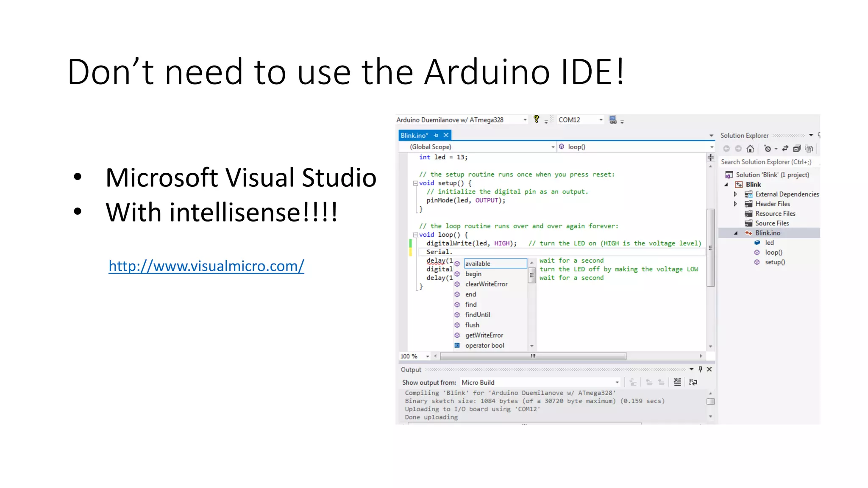This screenshot has width=868, height=488.
Task: Expand the External Dependencies folder
Action: [735, 194]
